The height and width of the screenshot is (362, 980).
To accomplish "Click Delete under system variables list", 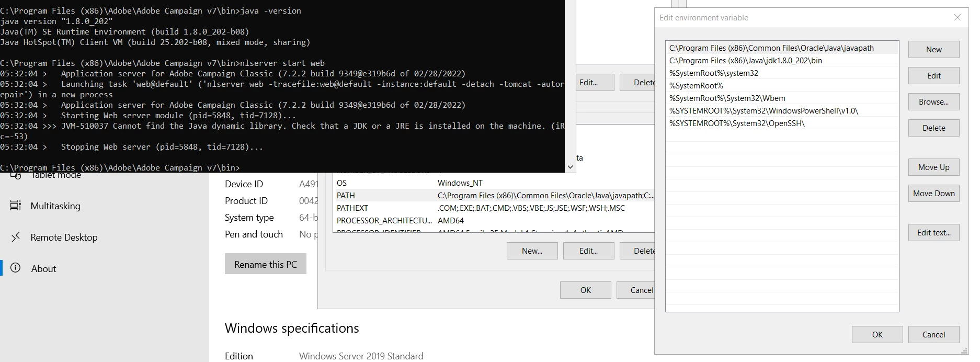I will coord(637,251).
